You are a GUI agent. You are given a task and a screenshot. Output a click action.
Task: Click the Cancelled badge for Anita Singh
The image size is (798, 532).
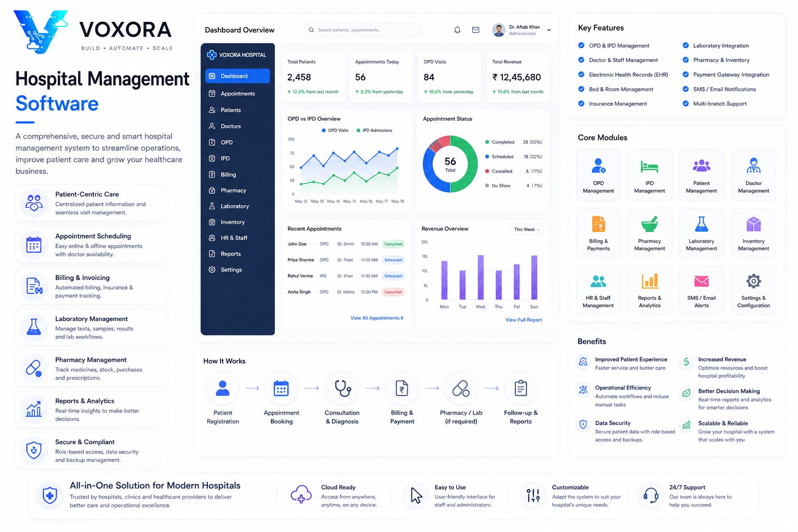pyautogui.click(x=393, y=292)
